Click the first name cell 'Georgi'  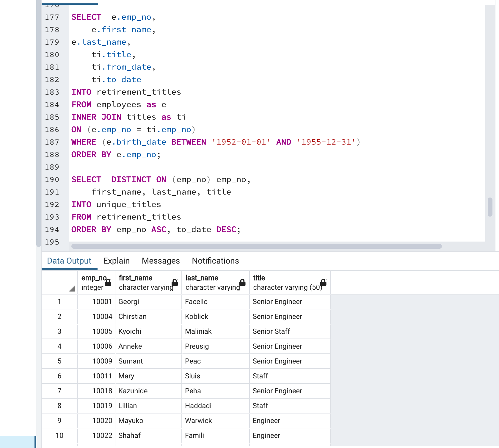(148, 302)
